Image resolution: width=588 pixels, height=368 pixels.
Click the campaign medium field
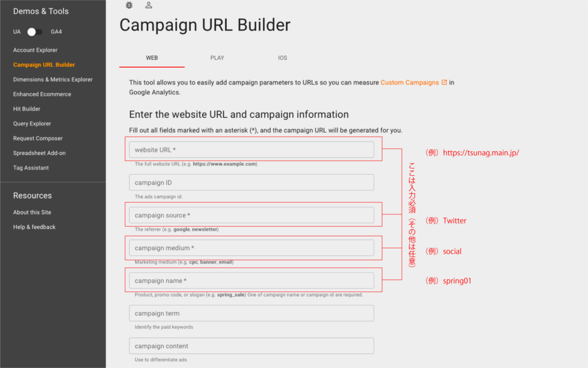(252, 248)
